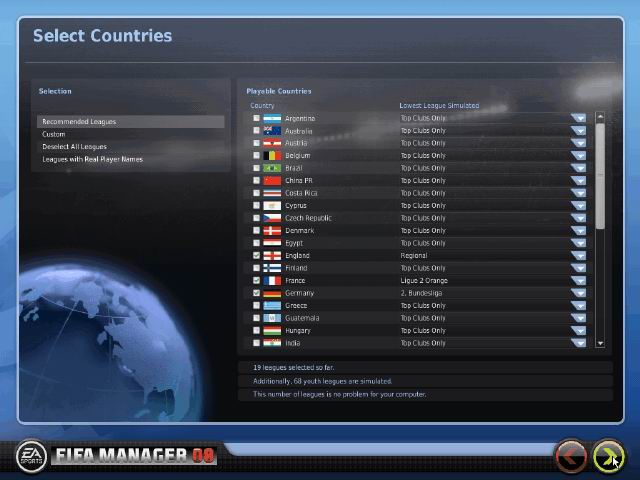640x480 pixels.
Task: Click the country list scrollbar thumb
Action: (600, 176)
